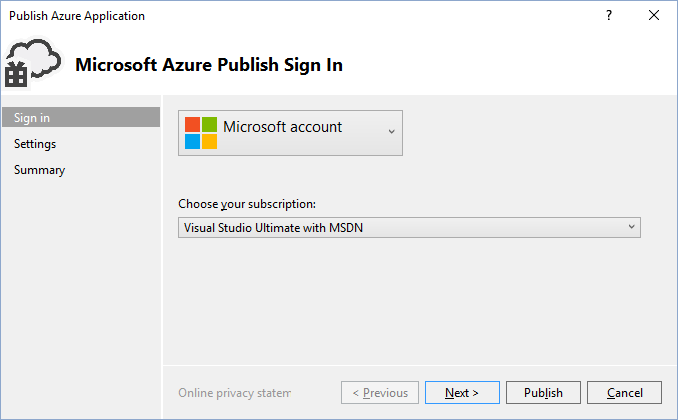
Task: Open the Online privacy statement link
Action: point(234,393)
